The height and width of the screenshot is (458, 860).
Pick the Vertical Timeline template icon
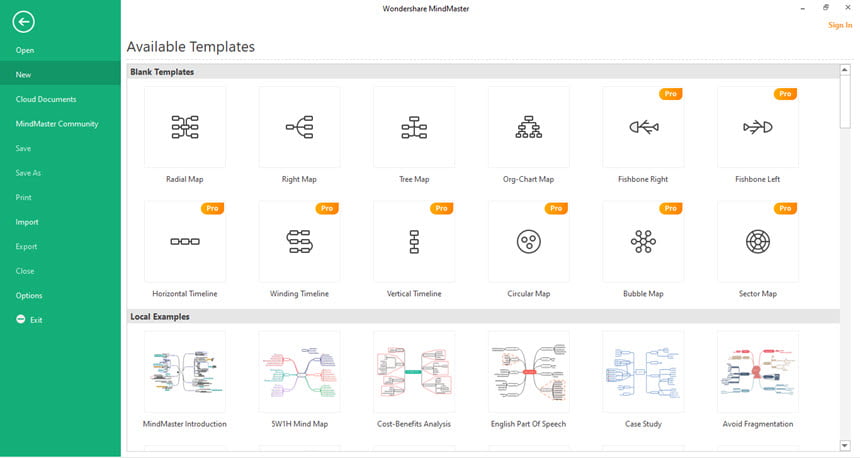(414, 241)
